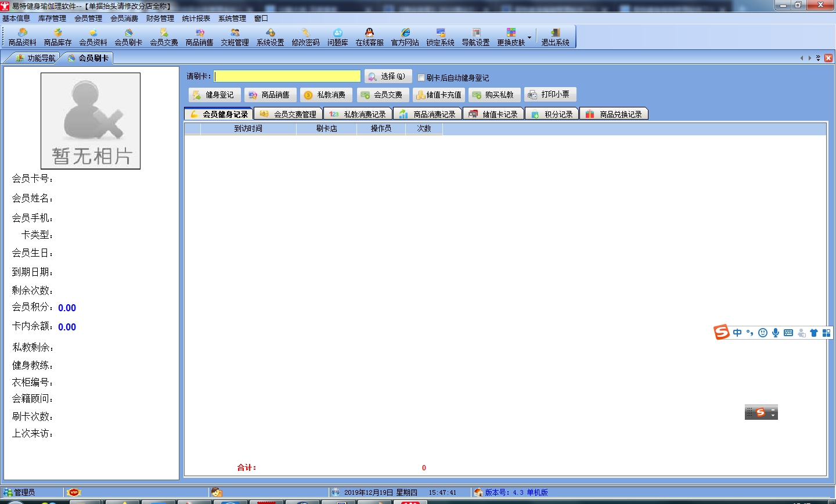Open the 问题库 toolbar icon
The width and height of the screenshot is (836, 504).
click(338, 37)
